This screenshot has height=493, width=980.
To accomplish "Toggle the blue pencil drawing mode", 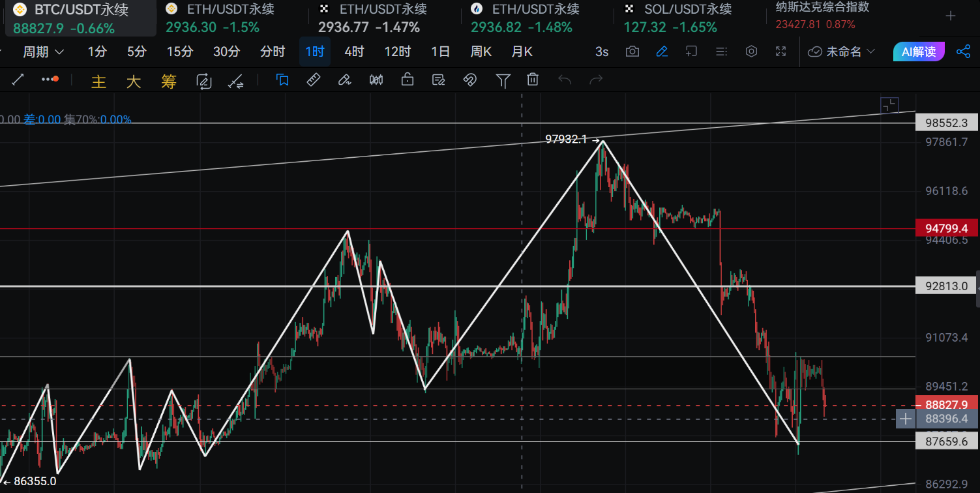I will [662, 52].
